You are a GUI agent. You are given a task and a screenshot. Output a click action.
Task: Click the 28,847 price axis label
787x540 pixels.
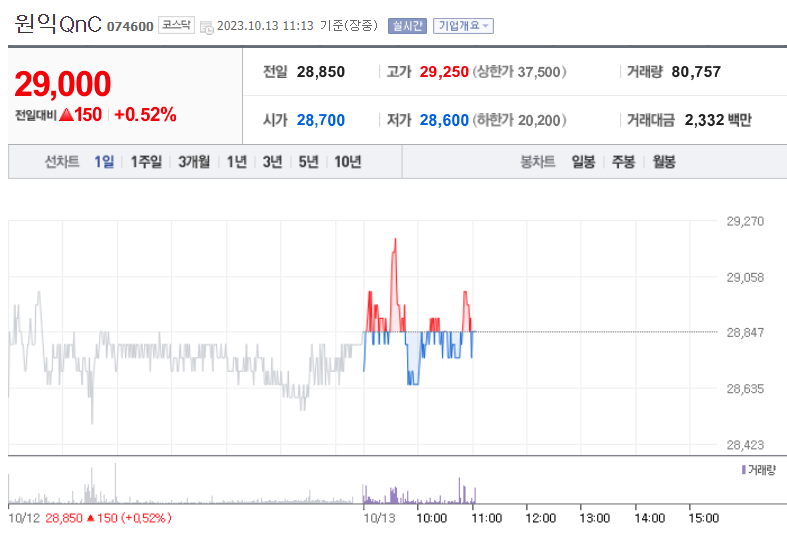745,332
